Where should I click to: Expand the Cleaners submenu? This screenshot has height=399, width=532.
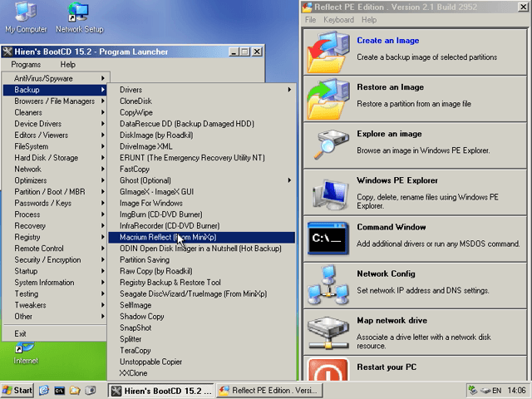[55, 112]
